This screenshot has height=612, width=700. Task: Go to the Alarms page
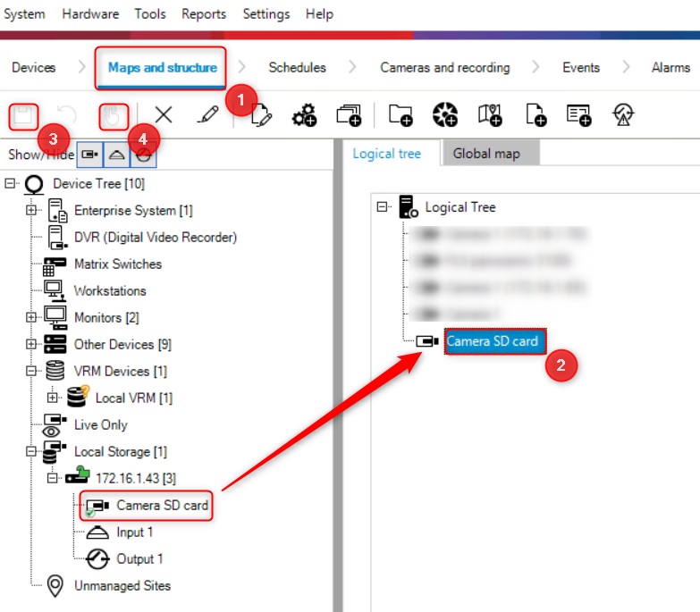(670, 67)
